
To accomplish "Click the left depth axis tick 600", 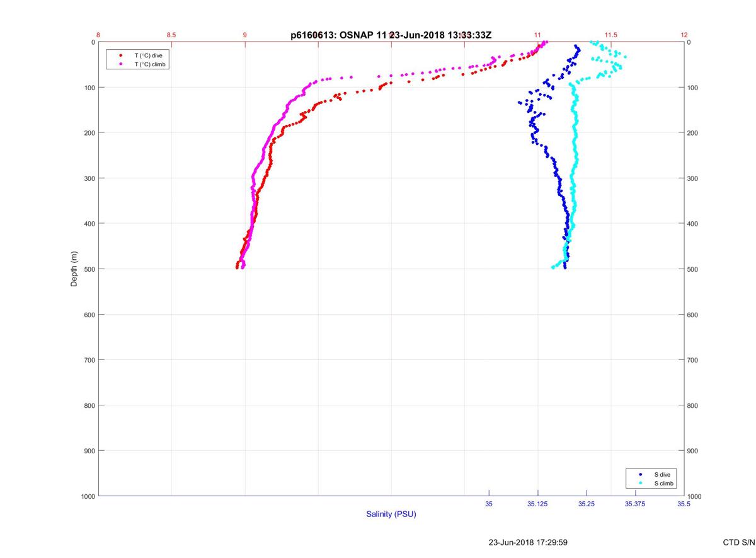I will (89, 315).
